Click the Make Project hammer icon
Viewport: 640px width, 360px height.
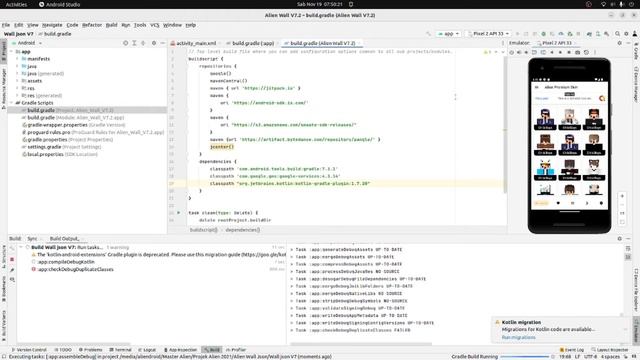(x=428, y=34)
